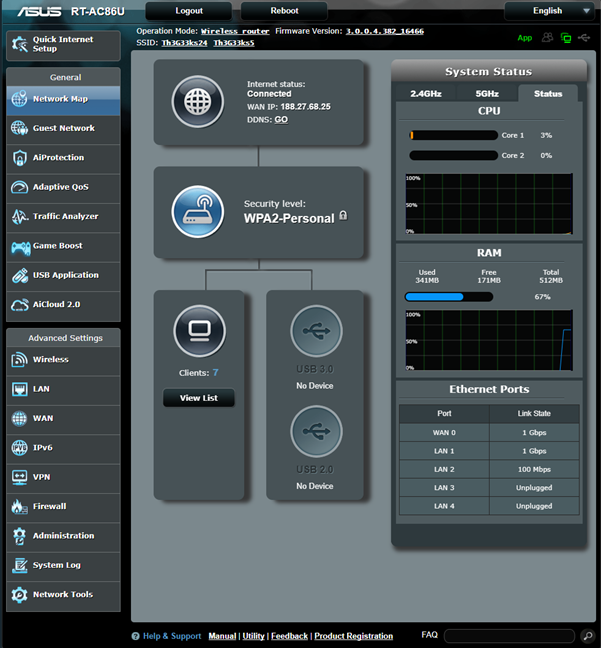Viewport: 601px width, 648px height.
Task: Open the Product Registration link
Action: 353,636
